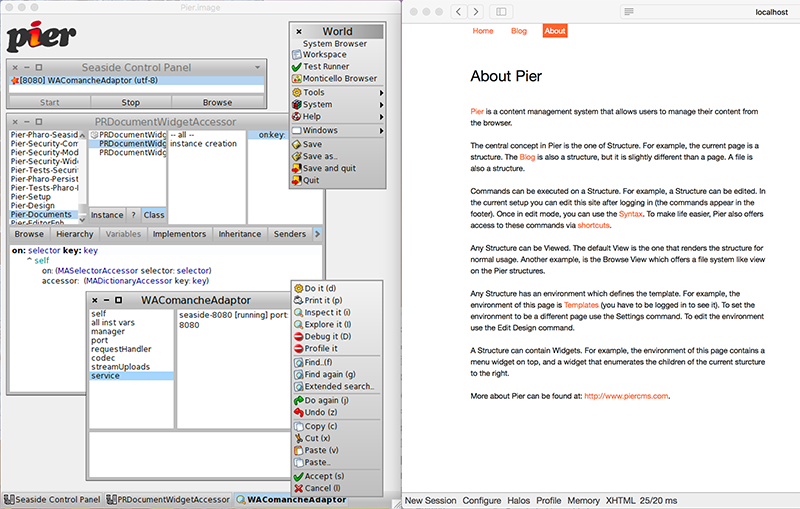Click the Accept green check icon
This screenshot has width=800, height=509.
299,476
